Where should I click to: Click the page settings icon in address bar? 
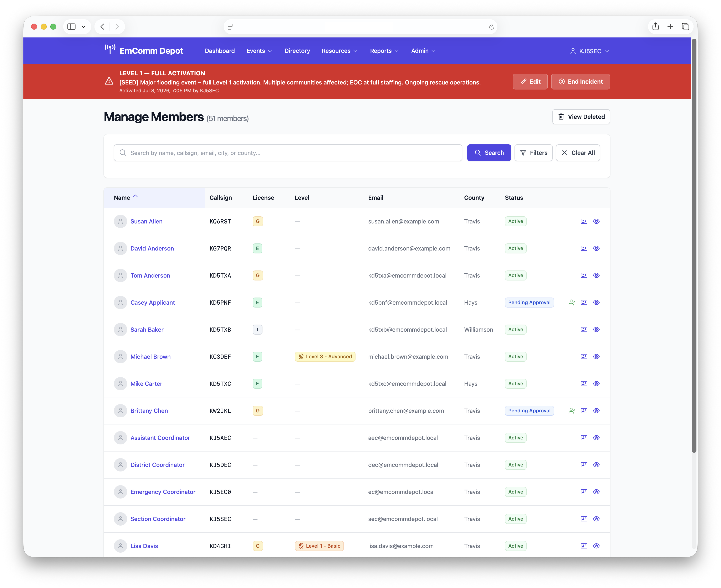[230, 27]
